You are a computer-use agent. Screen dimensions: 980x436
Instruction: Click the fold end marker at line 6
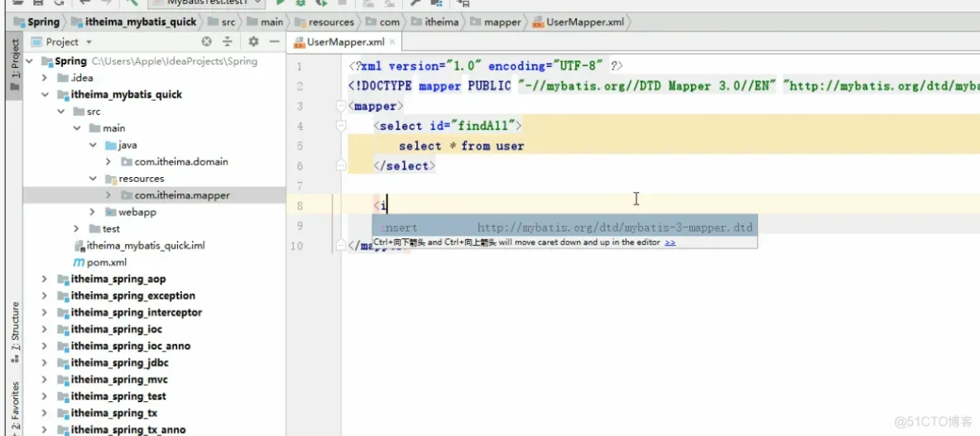click(341, 166)
